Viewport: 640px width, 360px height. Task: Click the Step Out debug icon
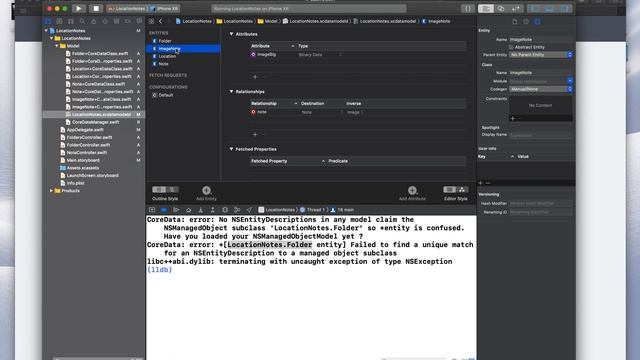(213, 210)
